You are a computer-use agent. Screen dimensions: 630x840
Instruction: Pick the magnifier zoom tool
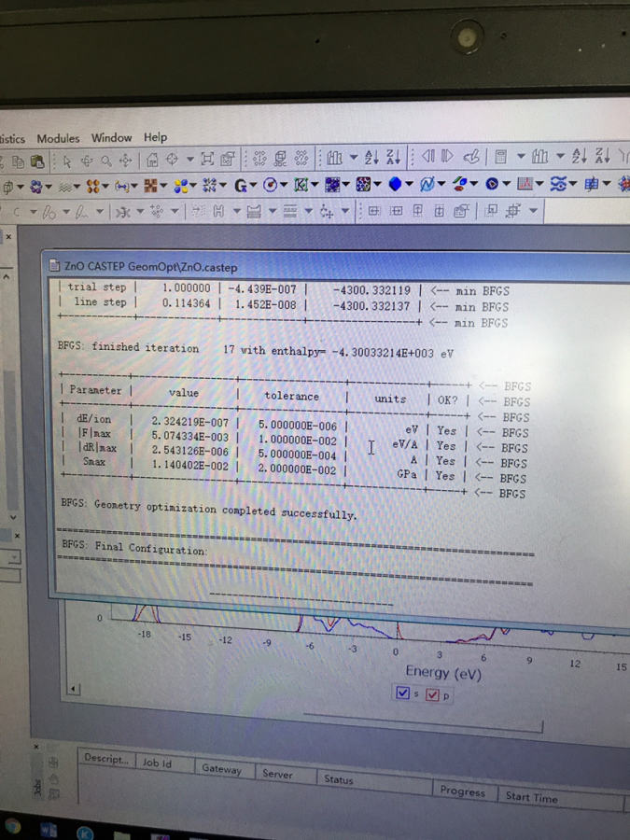pos(106,161)
